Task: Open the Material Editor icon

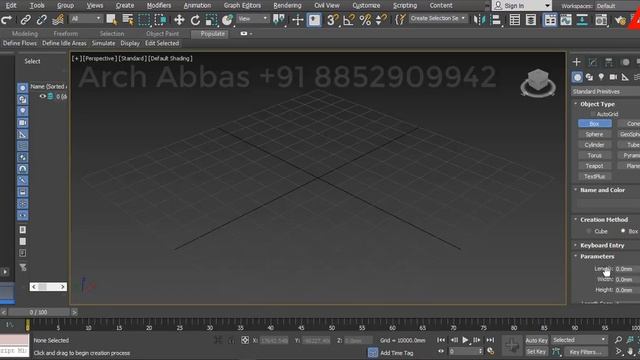Action: tap(601, 20)
